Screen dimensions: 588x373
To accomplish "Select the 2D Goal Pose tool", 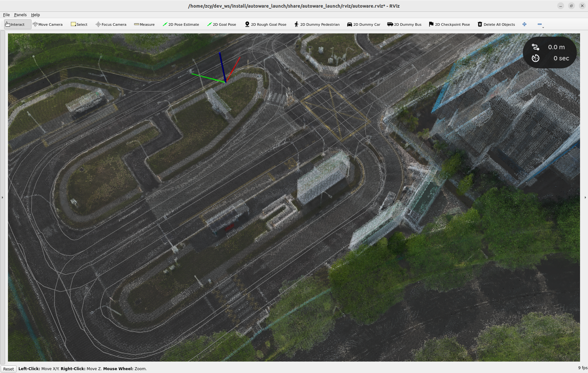I will pos(222,24).
